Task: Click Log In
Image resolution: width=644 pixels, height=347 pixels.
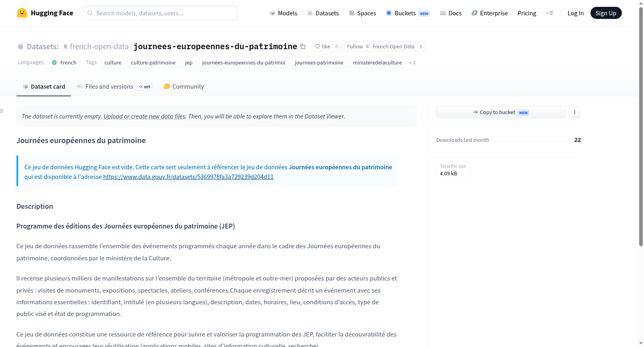Action: click(576, 13)
